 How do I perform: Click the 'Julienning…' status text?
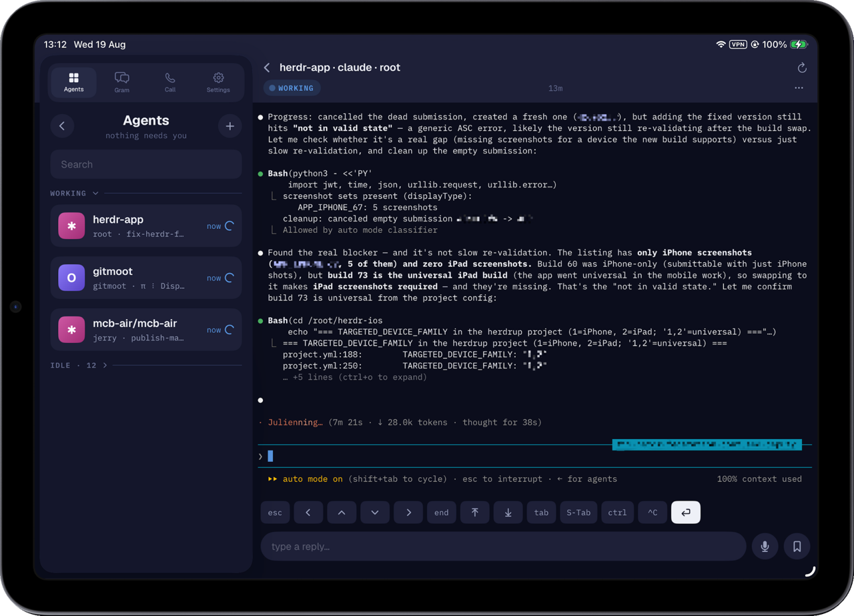pos(295,422)
